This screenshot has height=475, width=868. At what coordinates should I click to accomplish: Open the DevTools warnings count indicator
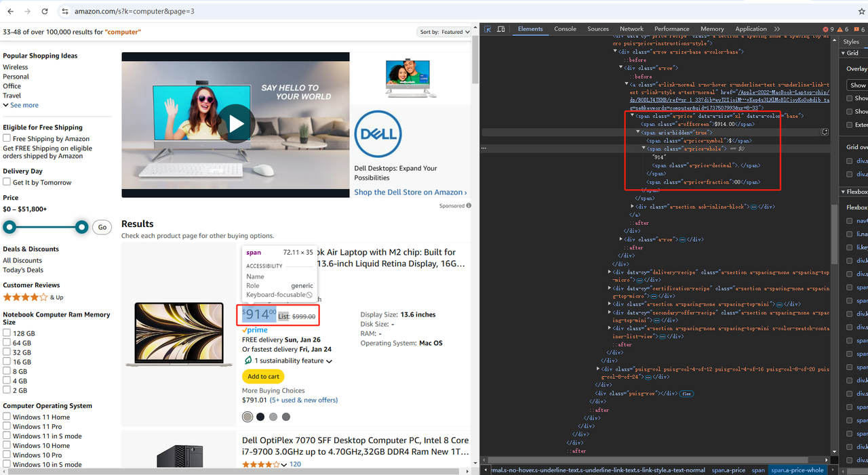point(843,29)
